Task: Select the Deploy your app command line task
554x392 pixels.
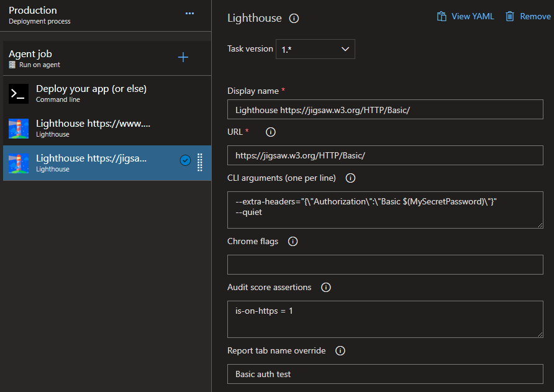Action: [x=107, y=93]
